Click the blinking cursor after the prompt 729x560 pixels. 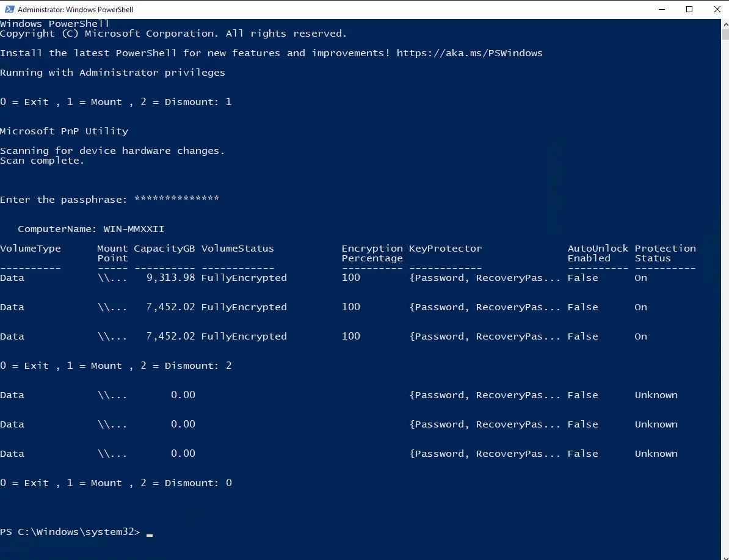[150, 534]
